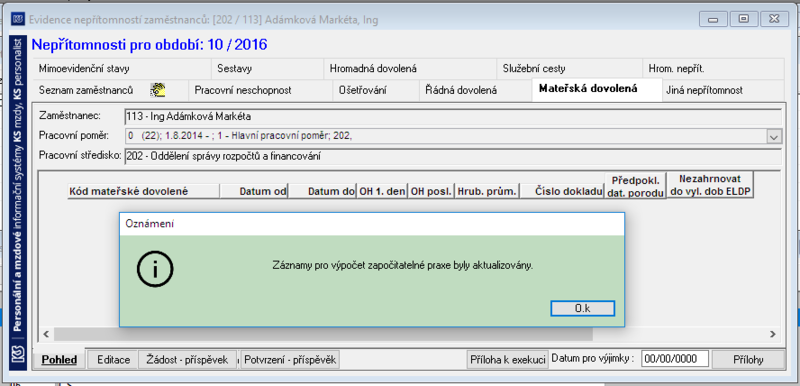Maximize the Evidence nepřítomností window
The height and width of the screenshot is (386, 800).
click(x=743, y=19)
